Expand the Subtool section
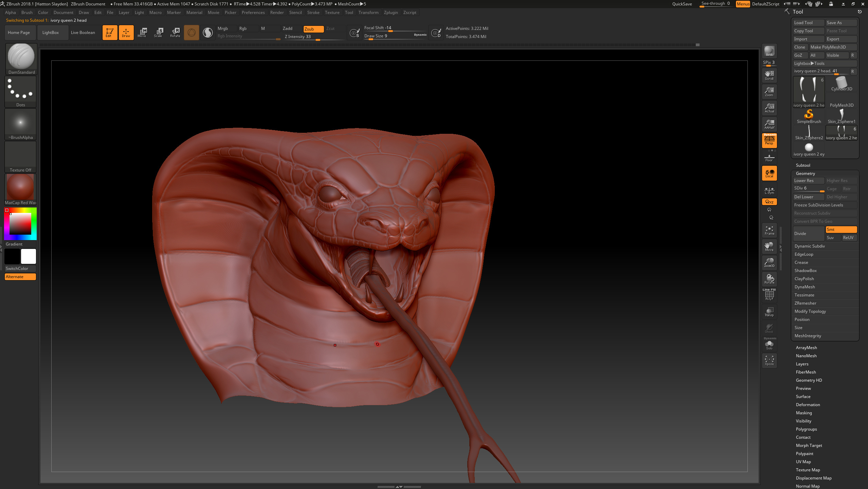This screenshot has height=489, width=868. tap(803, 165)
